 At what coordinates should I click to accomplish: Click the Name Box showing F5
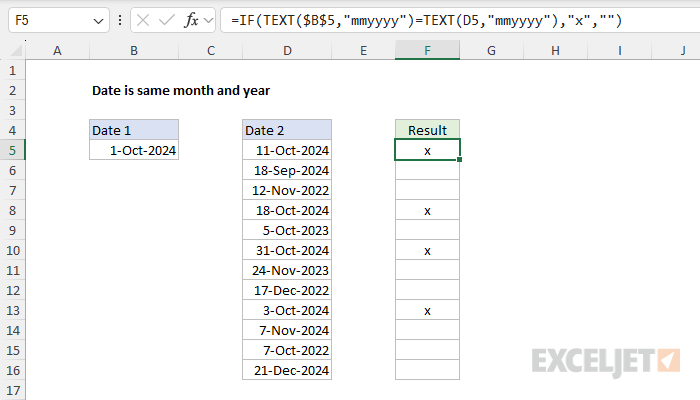(x=48, y=20)
